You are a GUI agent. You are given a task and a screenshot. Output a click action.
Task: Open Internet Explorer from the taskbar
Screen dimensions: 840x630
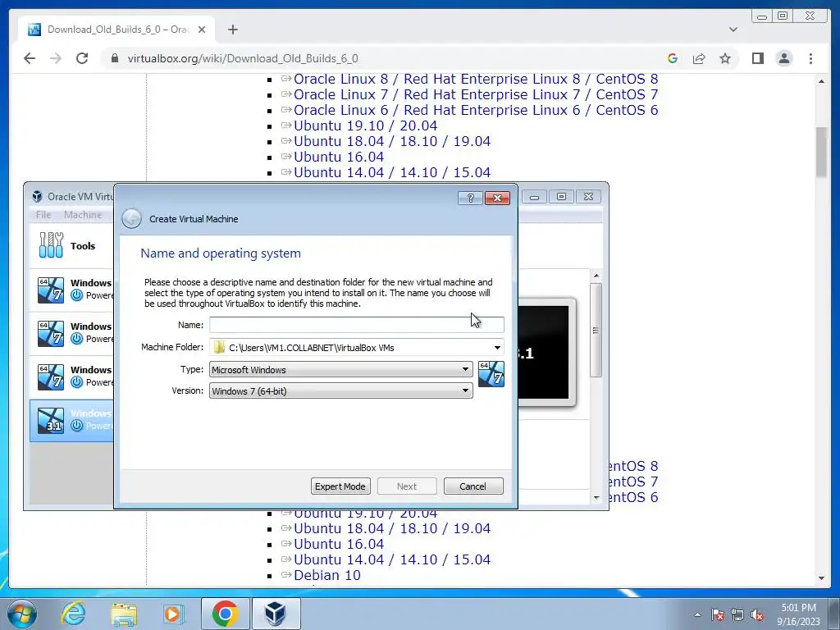click(x=73, y=614)
